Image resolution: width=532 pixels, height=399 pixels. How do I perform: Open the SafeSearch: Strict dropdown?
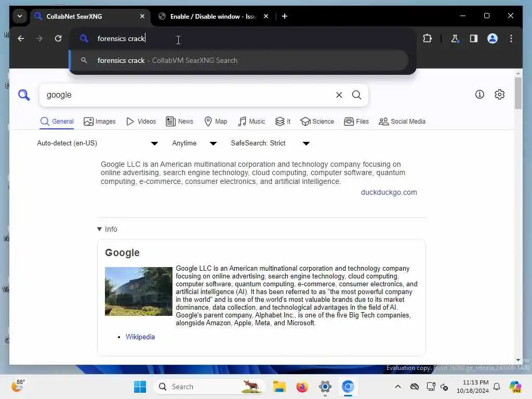(x=270, y=143)
